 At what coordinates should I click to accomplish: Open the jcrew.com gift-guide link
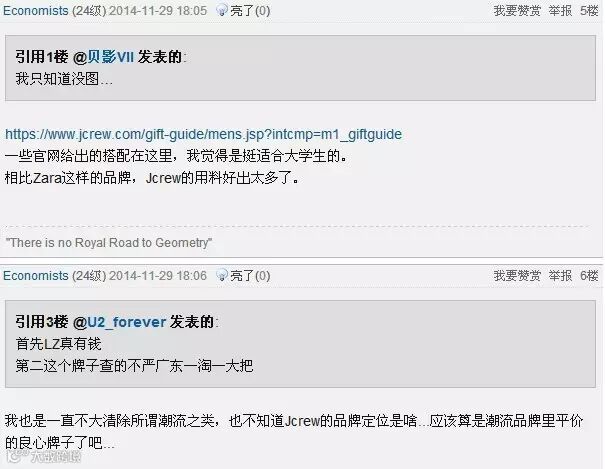coord(203,134)
